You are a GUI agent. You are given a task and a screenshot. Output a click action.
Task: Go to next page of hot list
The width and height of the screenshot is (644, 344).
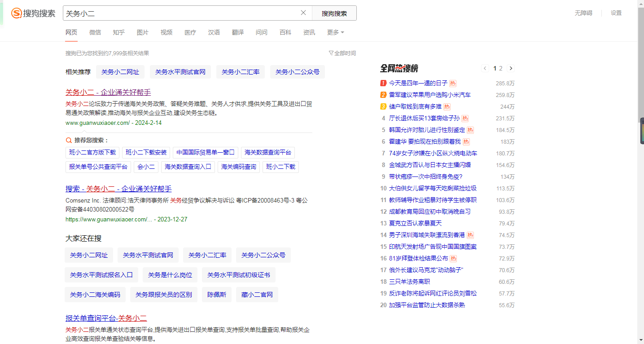[x=511, y=68]
